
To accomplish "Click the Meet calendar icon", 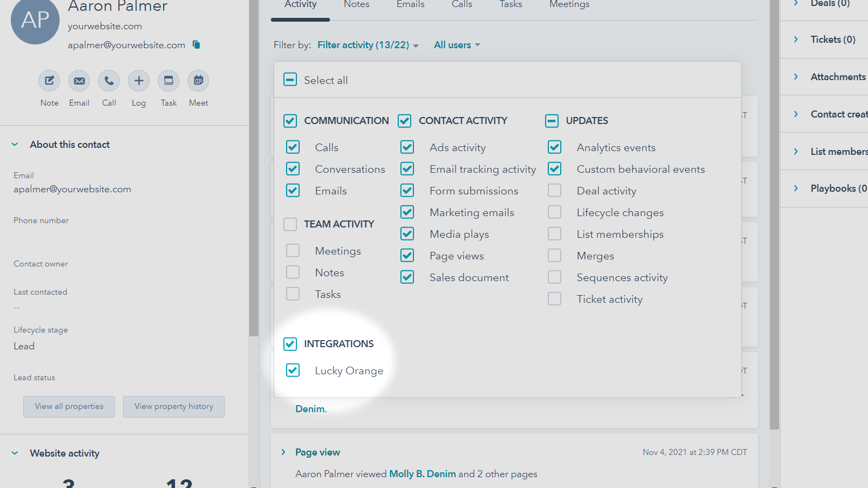I will click(198, 81).
